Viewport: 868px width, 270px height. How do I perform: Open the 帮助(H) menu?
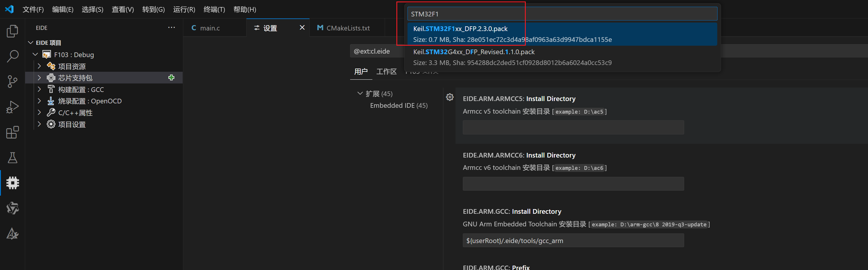click(x=245, y=9)
